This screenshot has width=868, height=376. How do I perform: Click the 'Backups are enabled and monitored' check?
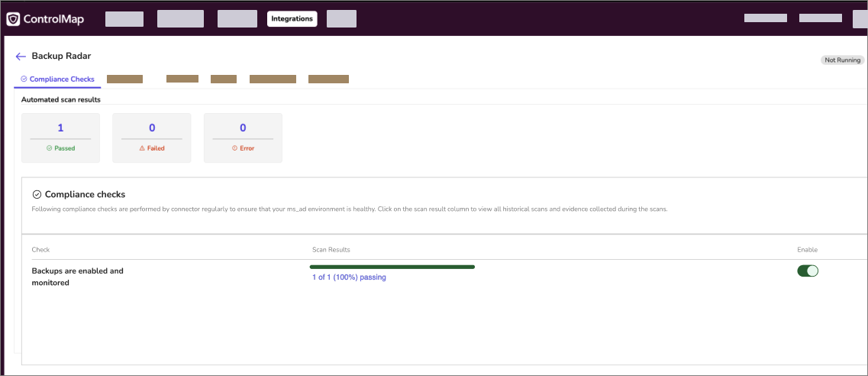click(x=78, y=277)
